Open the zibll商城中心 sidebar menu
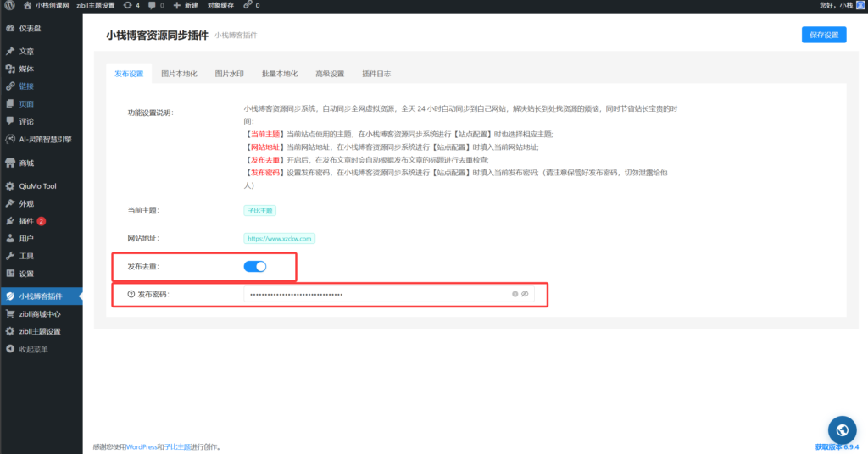The height and width of the screenshot is (454, 868). point(41,314)
